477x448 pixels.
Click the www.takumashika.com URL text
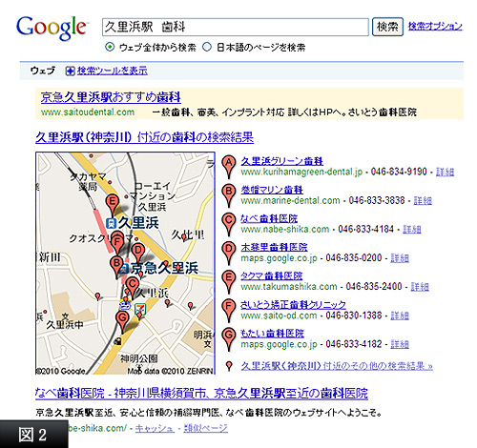289,287
